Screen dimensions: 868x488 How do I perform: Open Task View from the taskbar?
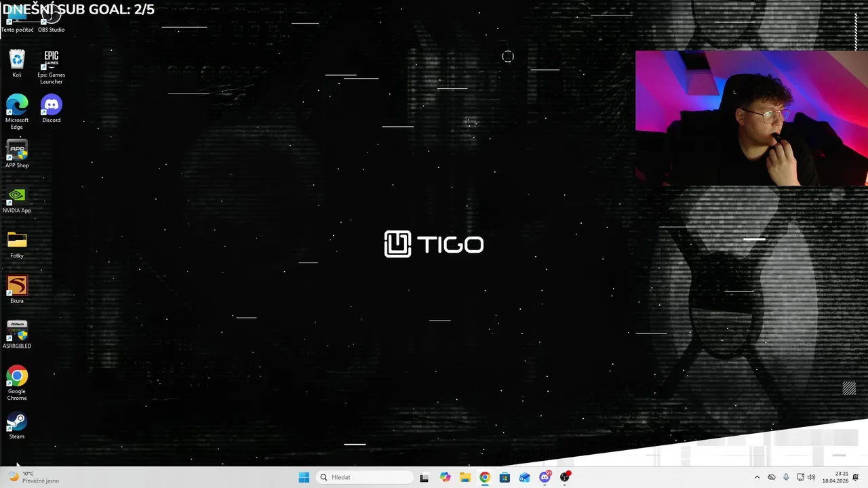click(x=424, y=477)
